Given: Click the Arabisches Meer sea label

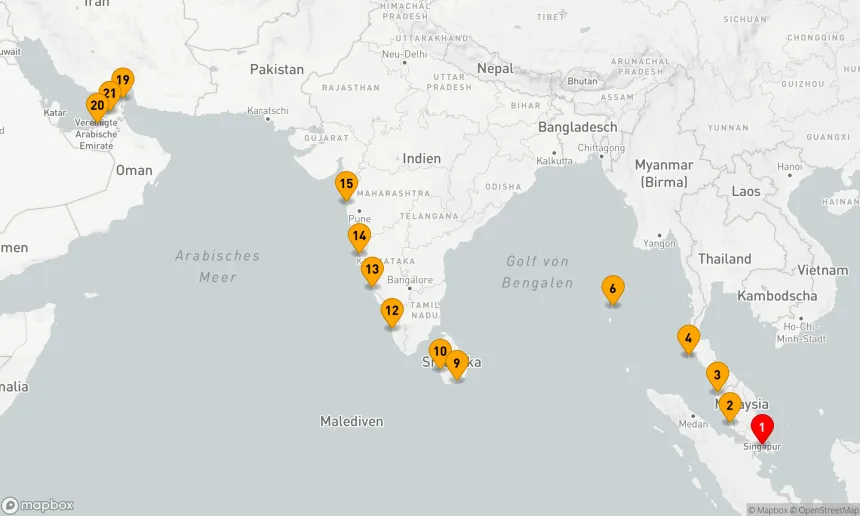Looking at the screenshot, I should 218,266.
